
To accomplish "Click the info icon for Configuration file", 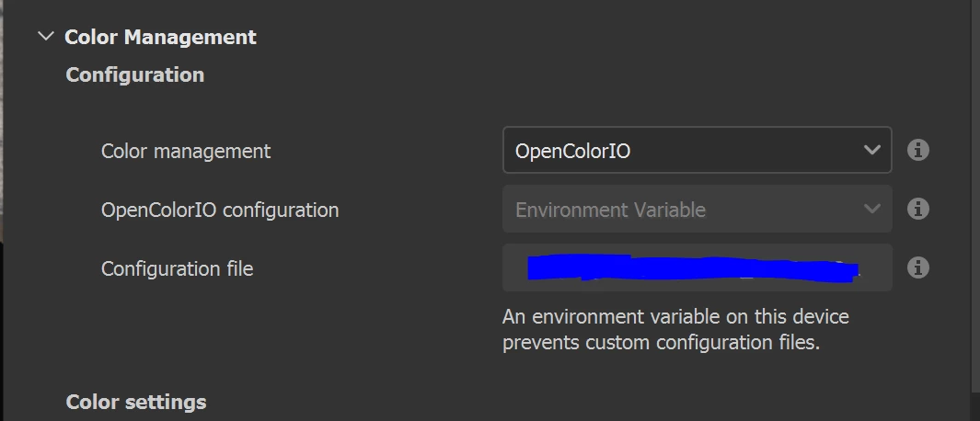I will click(x=917, y=267).
